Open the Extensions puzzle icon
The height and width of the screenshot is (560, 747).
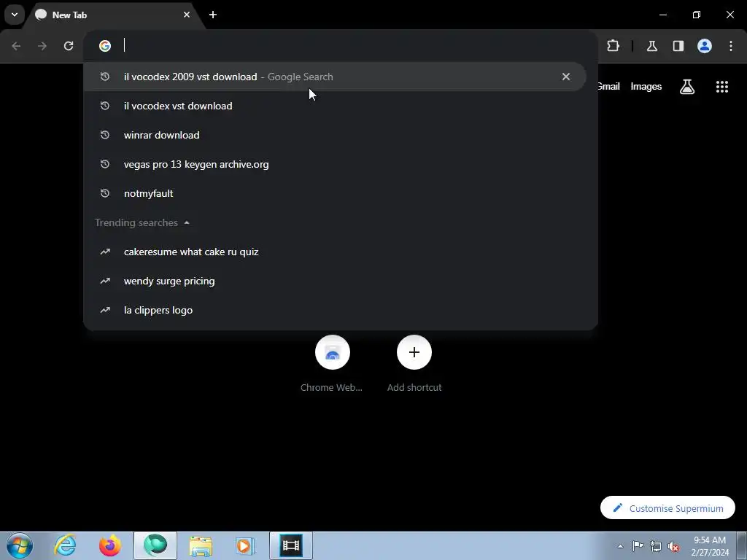[x=613, y=46]
